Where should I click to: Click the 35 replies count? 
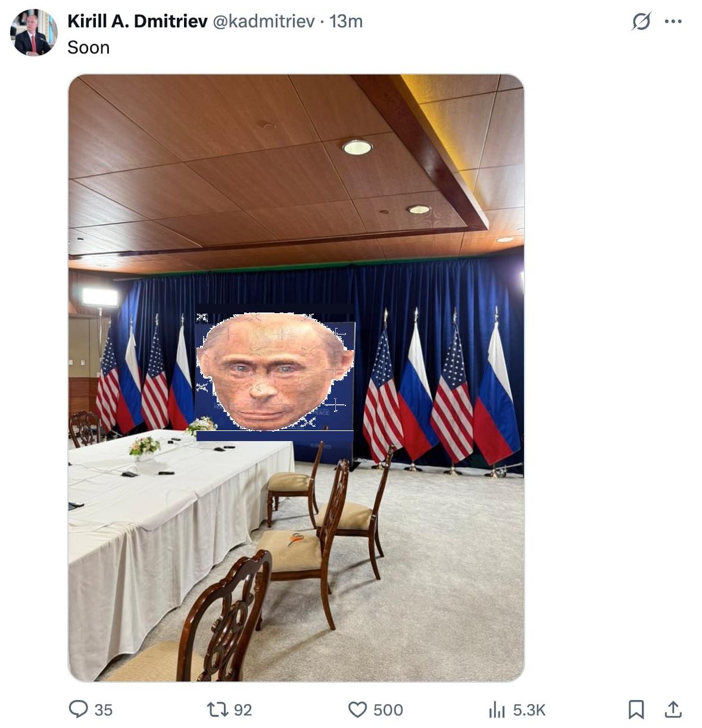coord(104,710)
